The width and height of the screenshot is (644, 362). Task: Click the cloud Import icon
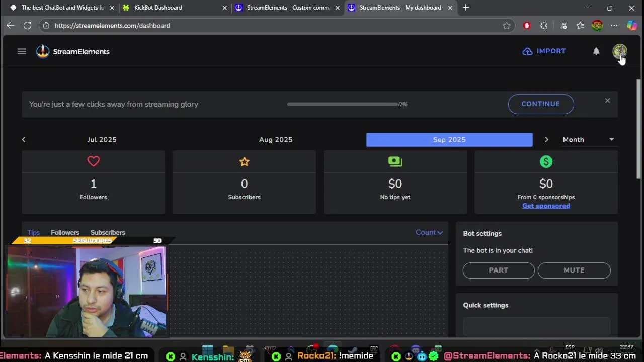[527, 51]
